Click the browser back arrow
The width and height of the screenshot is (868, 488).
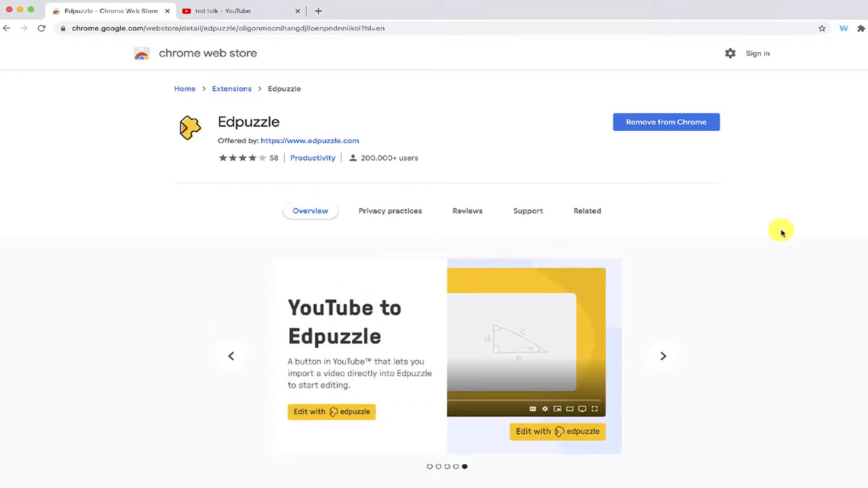coord(6,28)
